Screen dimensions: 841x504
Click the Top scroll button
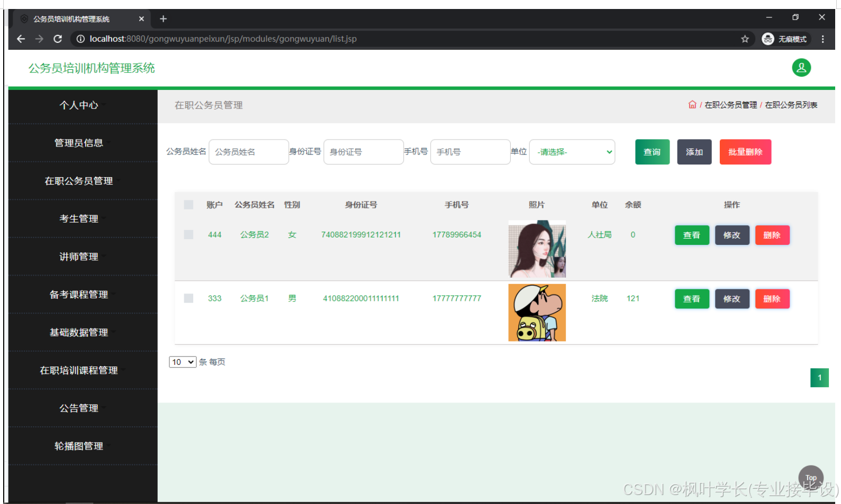click(811, 478)
